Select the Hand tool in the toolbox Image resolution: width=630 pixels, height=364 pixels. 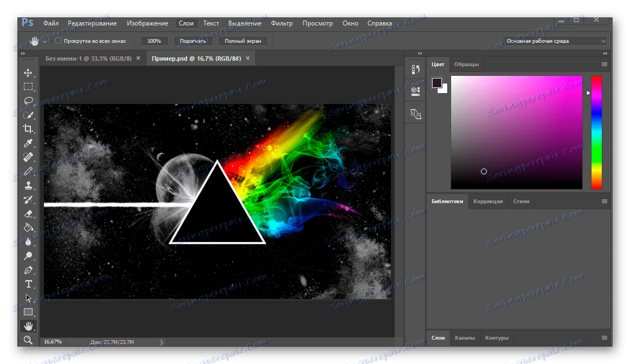tap(28, 326)
